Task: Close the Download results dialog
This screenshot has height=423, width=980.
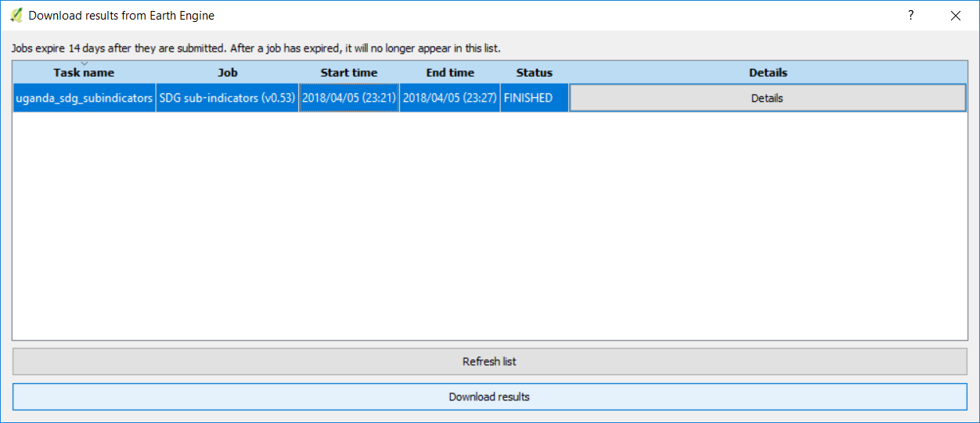Action: (955, 16)
